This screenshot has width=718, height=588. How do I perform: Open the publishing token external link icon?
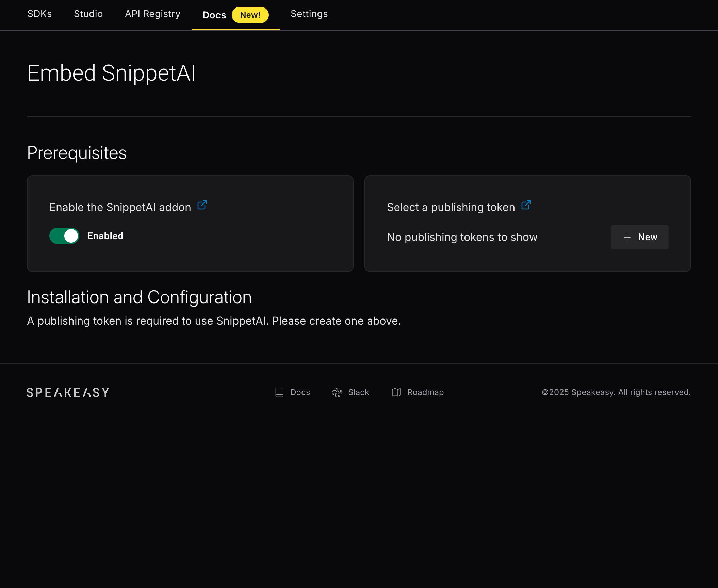526,205
